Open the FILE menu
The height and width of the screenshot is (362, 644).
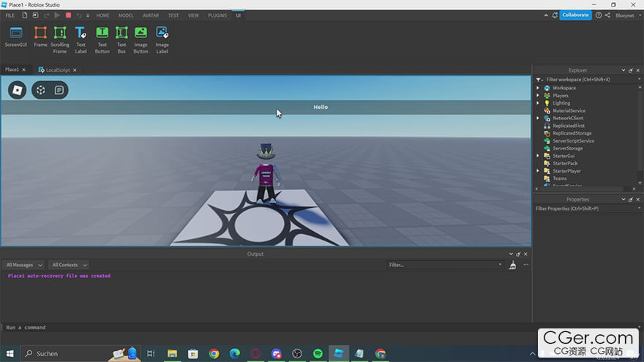[x=10, y=15]
